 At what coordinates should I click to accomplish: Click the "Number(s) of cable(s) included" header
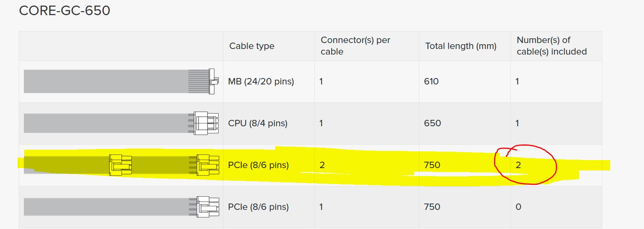(x=551, y=46)
